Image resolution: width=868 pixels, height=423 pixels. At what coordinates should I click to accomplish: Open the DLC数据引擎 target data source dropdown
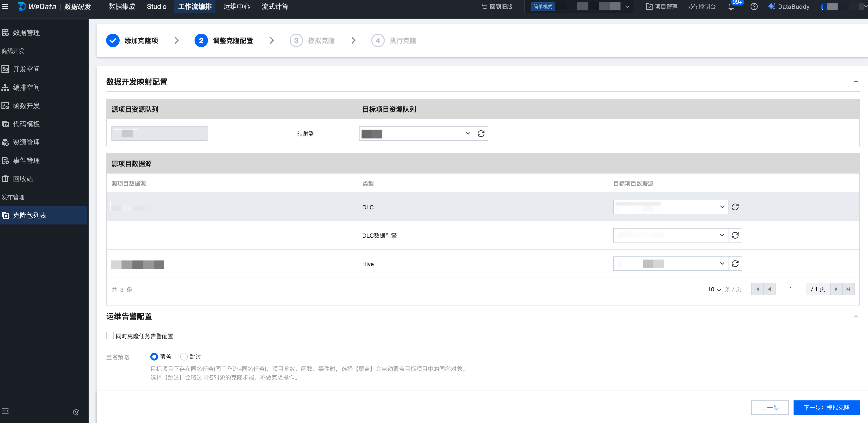pos(670,235)
